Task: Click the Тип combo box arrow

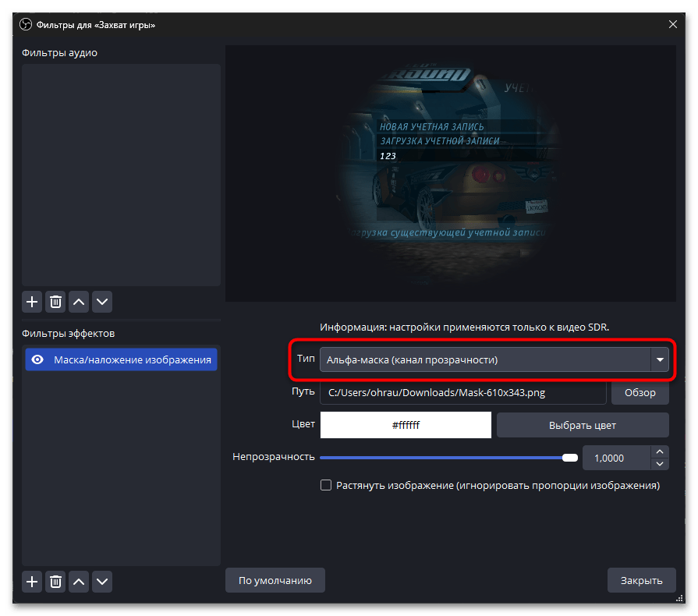Action: 660,359
